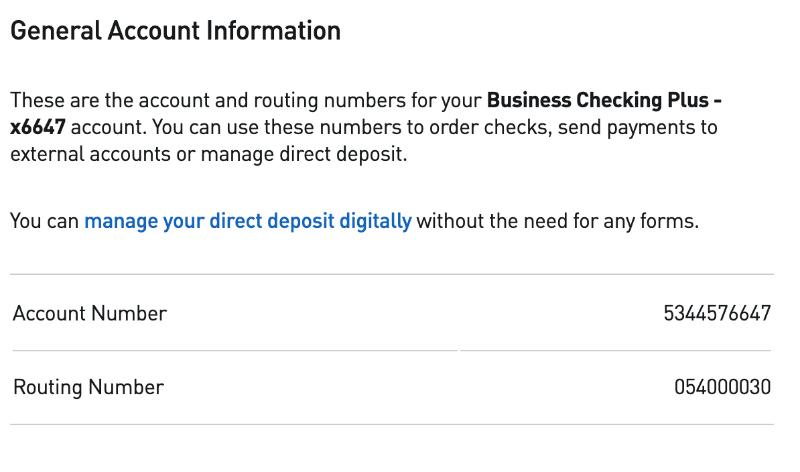Click the phrase "without the need for any forms"
Viewport: 800px width, 472px height.
[557, 221]
